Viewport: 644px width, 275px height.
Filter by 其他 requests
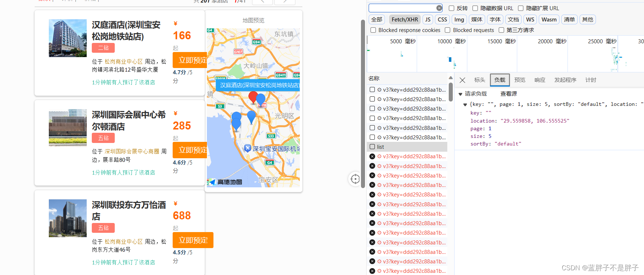[588, 19]
